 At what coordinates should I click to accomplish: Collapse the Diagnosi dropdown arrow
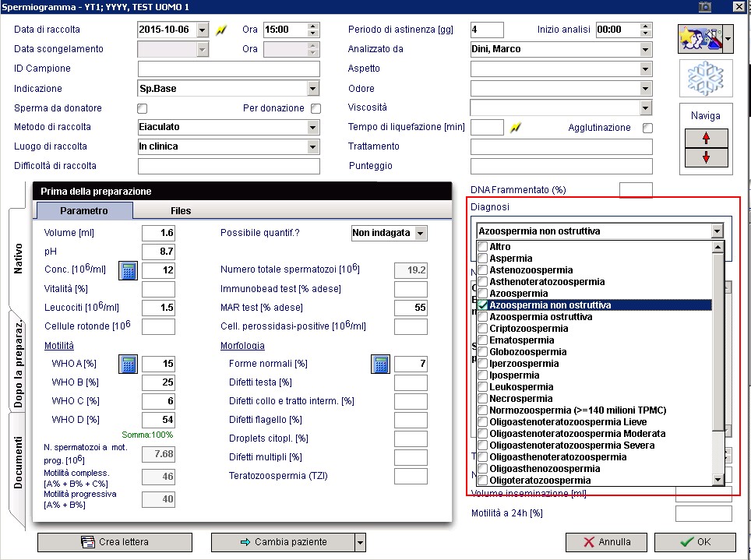(x=717, y=231)
